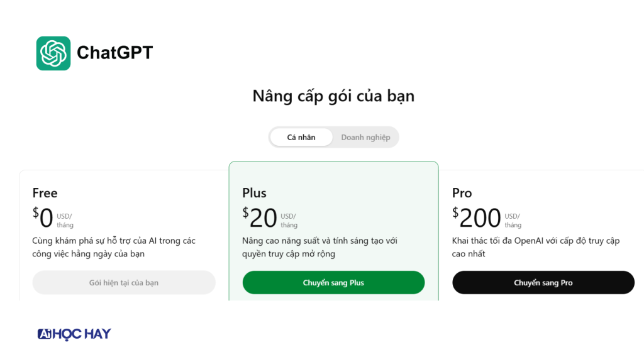This screenshot has height=362, width=644.
Task: Select the Cá nhân plan toggle
Action: click(x=301, y=137)
